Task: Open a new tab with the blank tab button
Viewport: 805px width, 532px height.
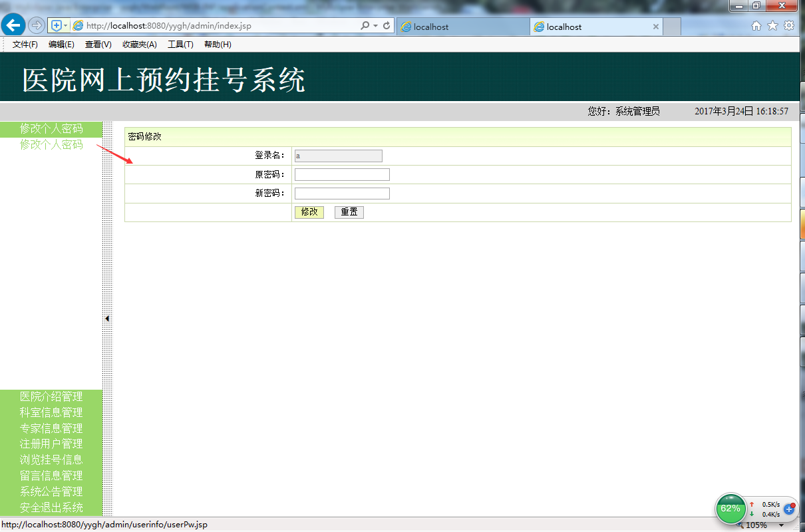Action: tap(672, 27)
